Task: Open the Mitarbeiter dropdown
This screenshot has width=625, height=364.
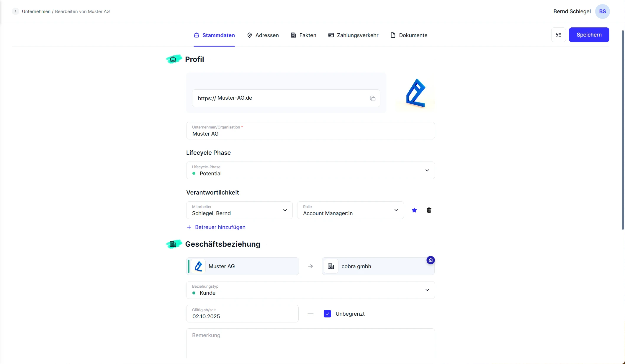Action: click(285, 210)
